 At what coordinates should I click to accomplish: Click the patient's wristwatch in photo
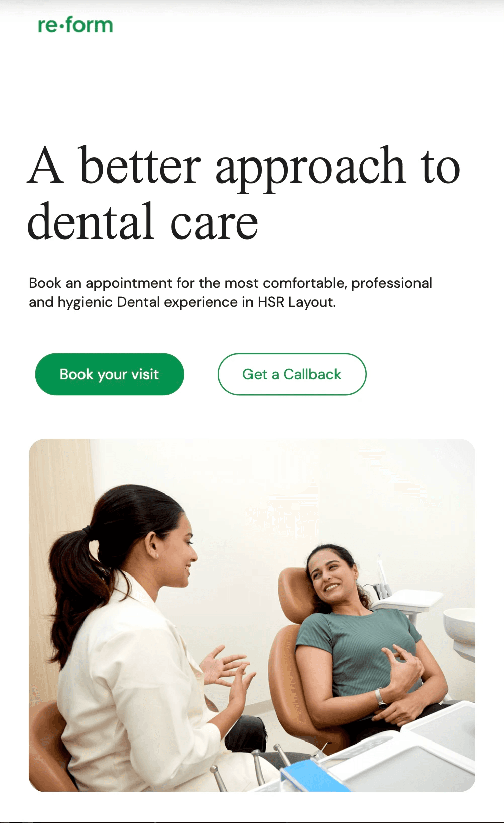pyautogui.click(x=381, y=698)
